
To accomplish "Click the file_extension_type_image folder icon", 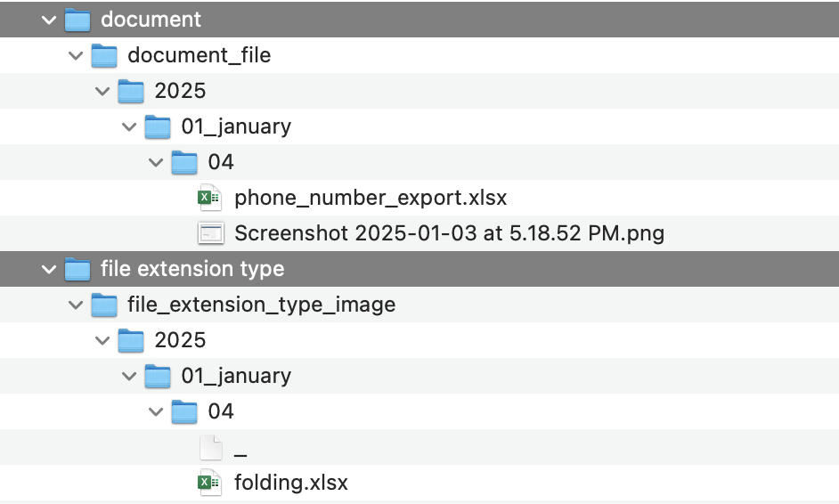I will (104, 305).
